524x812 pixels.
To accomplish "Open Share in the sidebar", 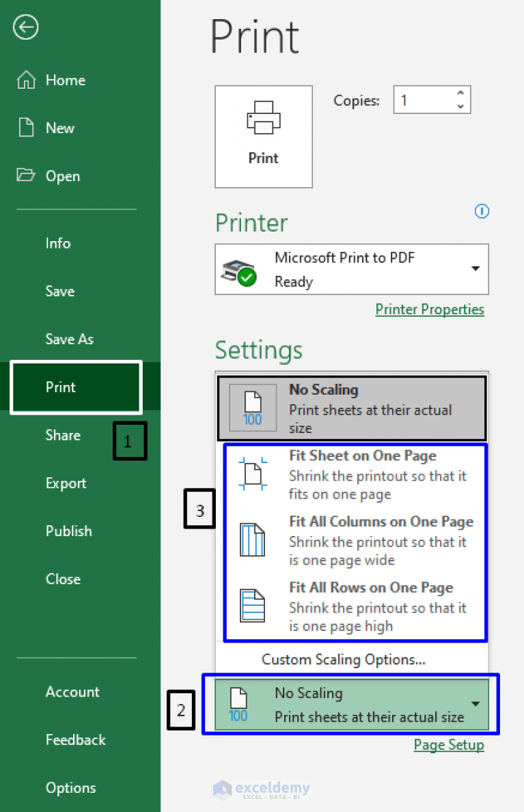I will point(64,435).
